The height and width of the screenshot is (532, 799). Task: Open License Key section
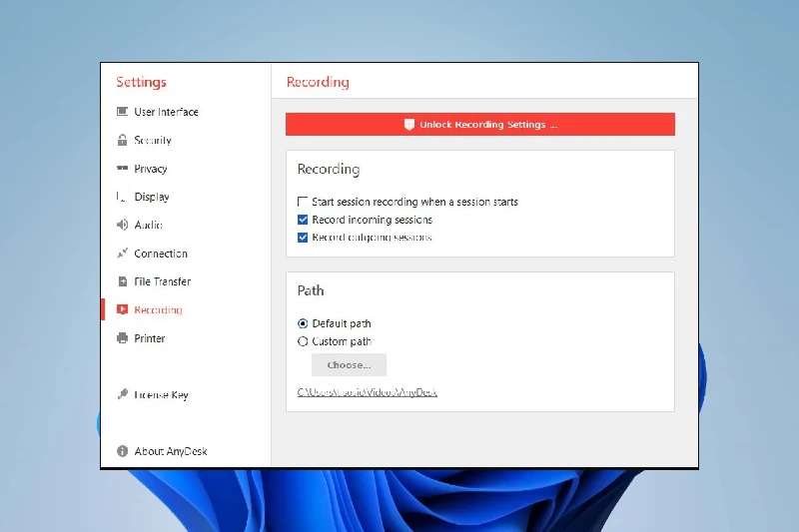tap(161, 394)
